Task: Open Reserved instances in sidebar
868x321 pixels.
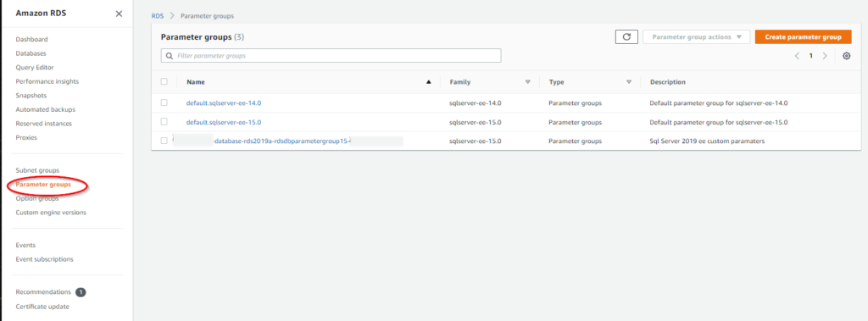Action: click(44, 124)
